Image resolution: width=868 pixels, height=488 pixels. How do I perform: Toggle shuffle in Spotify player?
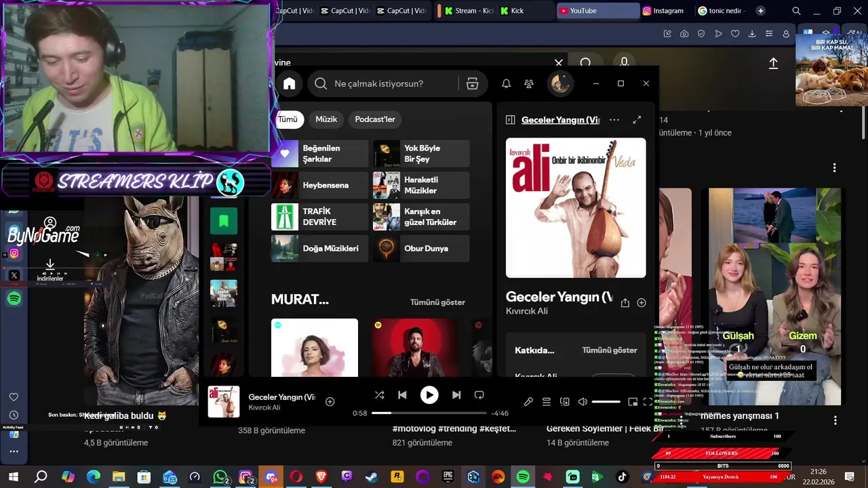(379, 395)
